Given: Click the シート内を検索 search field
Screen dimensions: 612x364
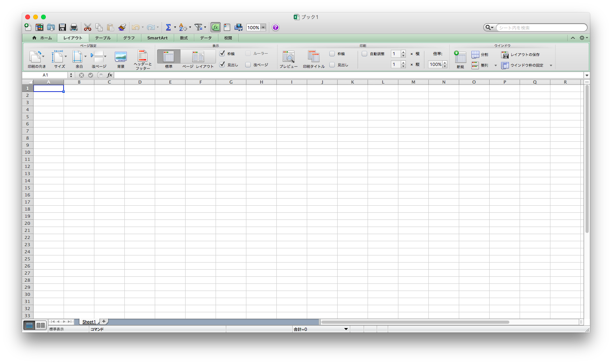Looking at the screenshot, I should tap(541, 28).
